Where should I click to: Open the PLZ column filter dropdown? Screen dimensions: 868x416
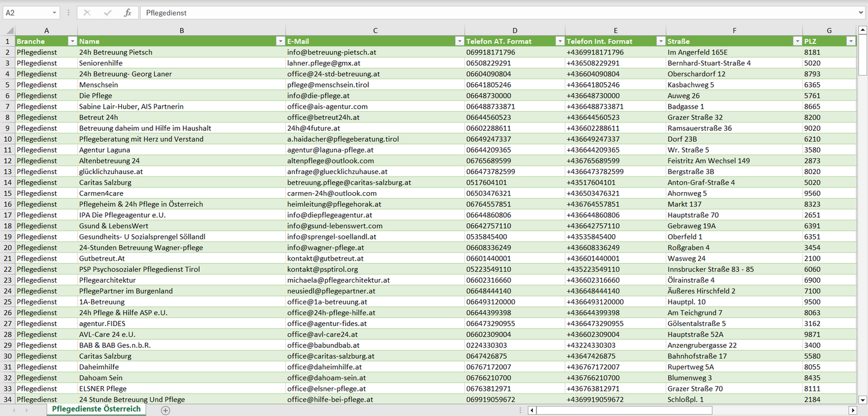pos(851,41)
